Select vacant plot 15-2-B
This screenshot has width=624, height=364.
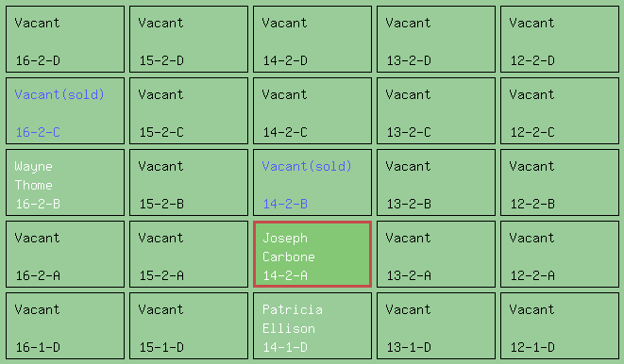[189, 182]
